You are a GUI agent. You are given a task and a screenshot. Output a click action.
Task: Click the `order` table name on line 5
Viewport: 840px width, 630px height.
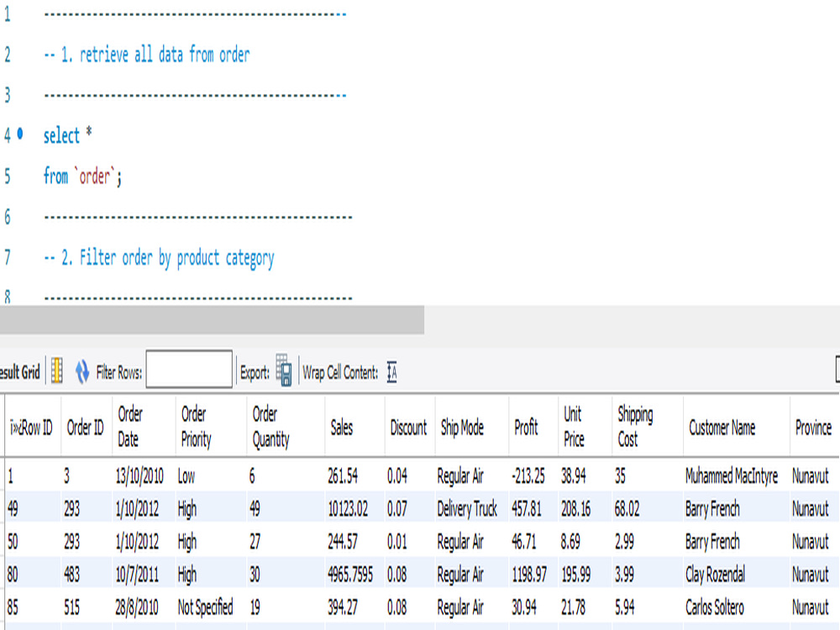(x=95, y=176)
